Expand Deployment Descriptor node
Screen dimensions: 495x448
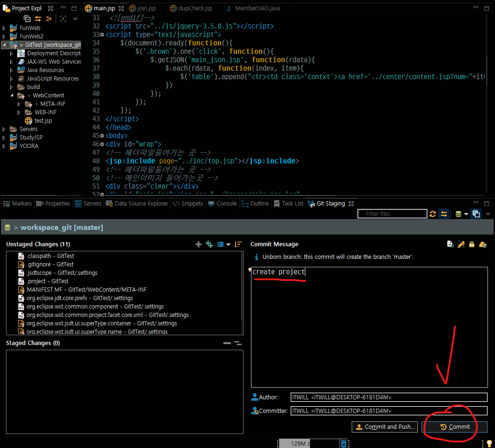pyautogui.click(x=11, y=53)
